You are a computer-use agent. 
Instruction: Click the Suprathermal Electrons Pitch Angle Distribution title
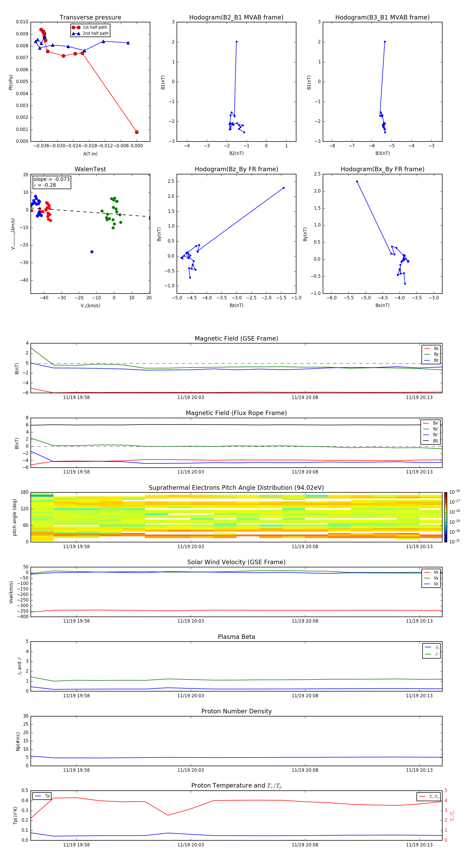point(236,488)
